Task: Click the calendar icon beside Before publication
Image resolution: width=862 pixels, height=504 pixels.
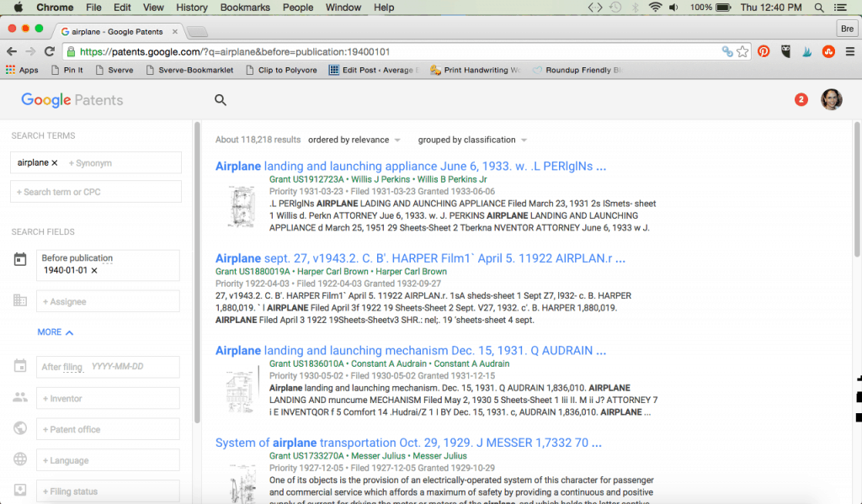Action: tap(20, 259)
